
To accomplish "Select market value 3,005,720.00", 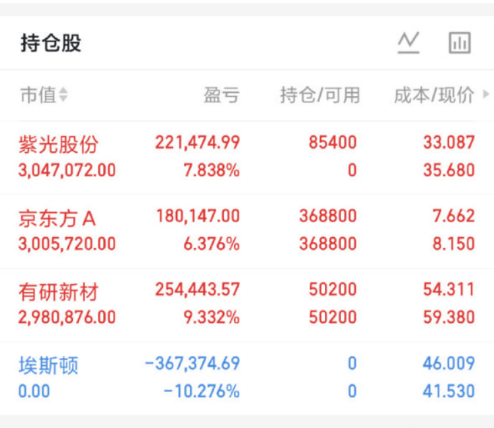I will point(67,244).
